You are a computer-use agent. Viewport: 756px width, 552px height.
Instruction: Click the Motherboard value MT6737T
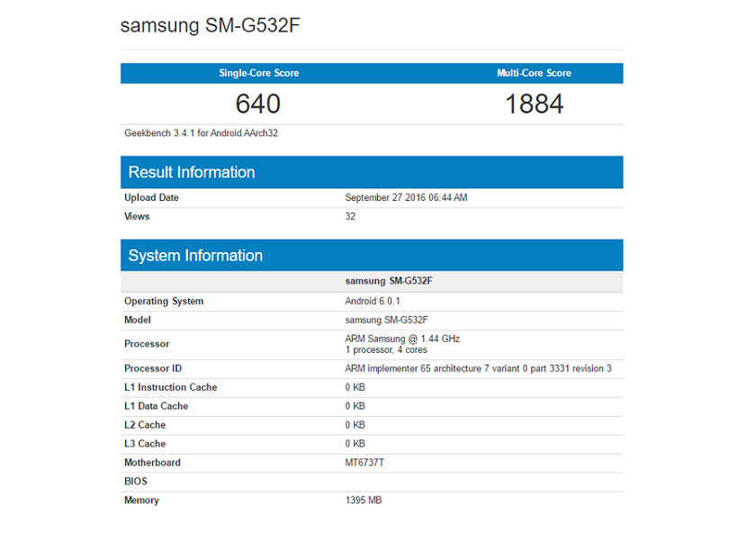pos(364,463)
